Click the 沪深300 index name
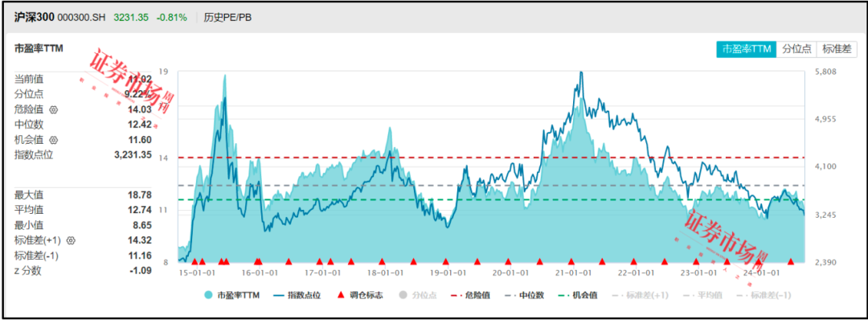The height and width of the screenshot is (320, 868). pos(35,17)
